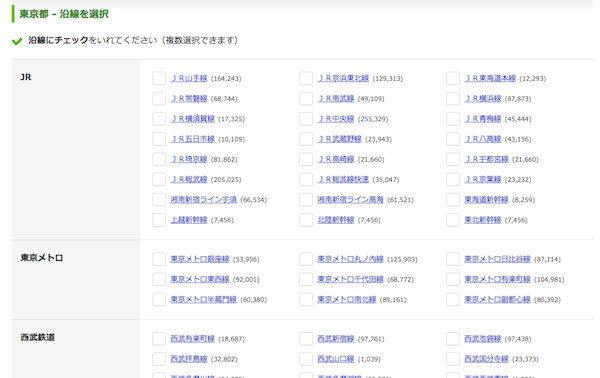This screenshot has height=378, width=600.
Task: Check the 東京メトロ半蔵門線 checkbox
Action: click(159, 300)
